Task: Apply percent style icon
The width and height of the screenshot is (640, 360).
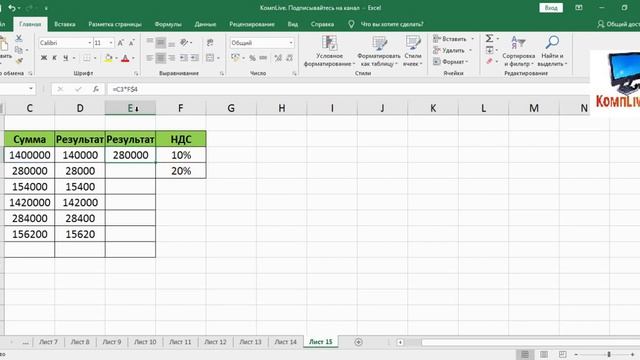Action: (x=253, y=58)
